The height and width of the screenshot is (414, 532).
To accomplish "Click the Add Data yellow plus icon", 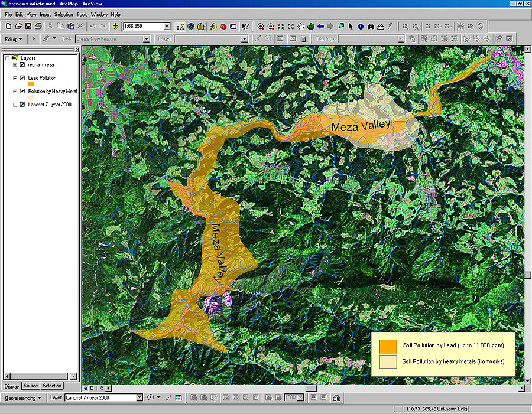I will (115, 26).
